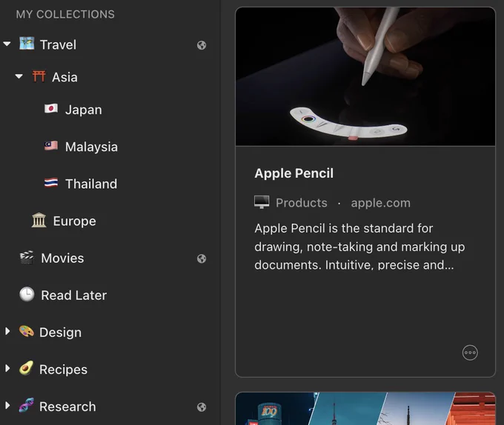Click the public globe icon beside Research
Image resolution: width=504 pixels, height=425 pixels.
click(x=202, y=407)
